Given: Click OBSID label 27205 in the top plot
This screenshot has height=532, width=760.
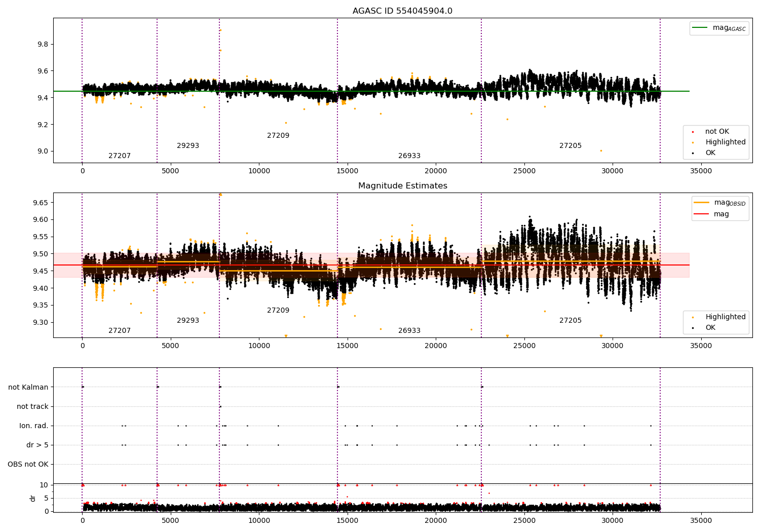Looking at the screenshot, I should pos(571,146).
